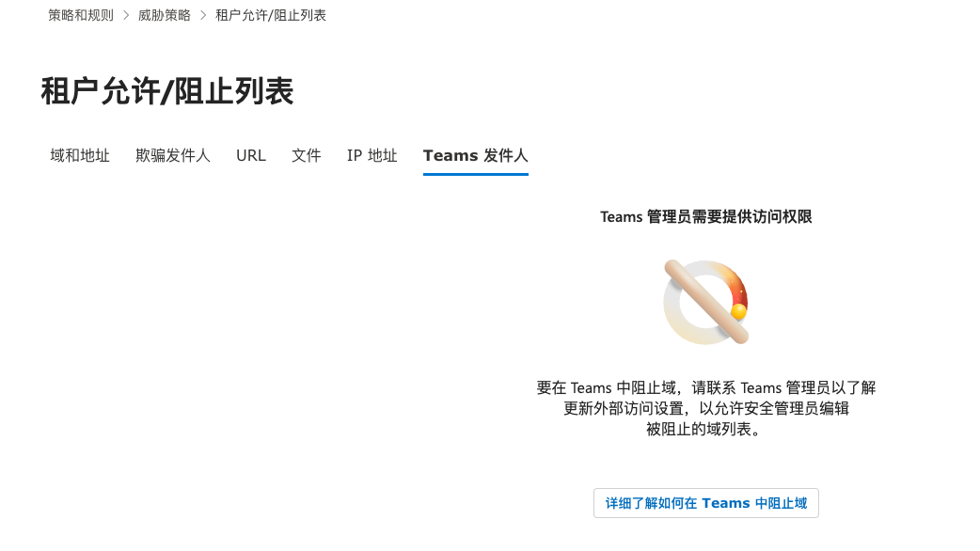Switch to the 文件 tab

[307, 155]
